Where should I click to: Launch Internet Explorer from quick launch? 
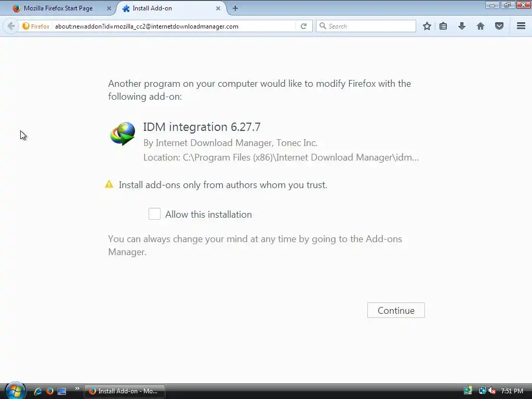(x=38, y=391)
